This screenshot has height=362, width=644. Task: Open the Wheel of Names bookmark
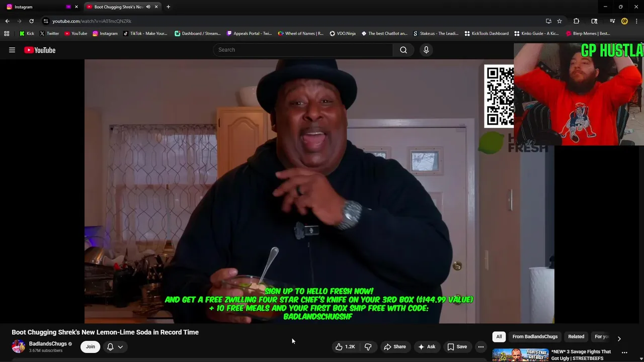pos(301,34)
